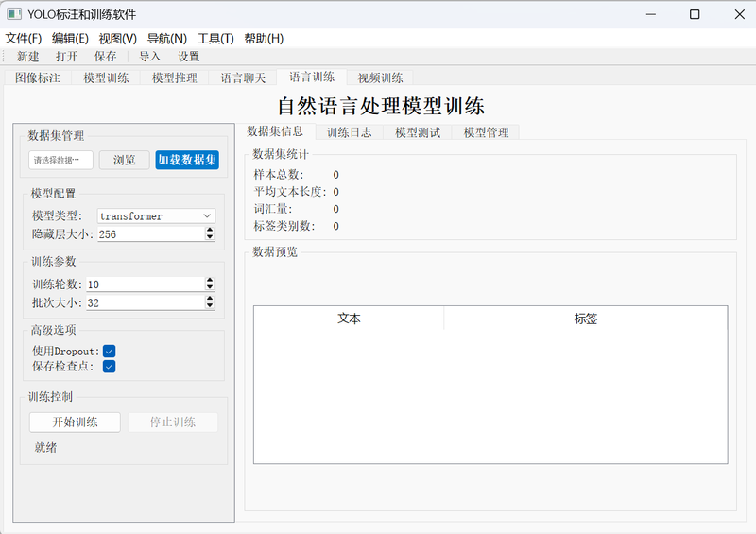Click the dataset path input field
Image resolution: width=756 pixels, height=534 pixels.
click(60, 160)
